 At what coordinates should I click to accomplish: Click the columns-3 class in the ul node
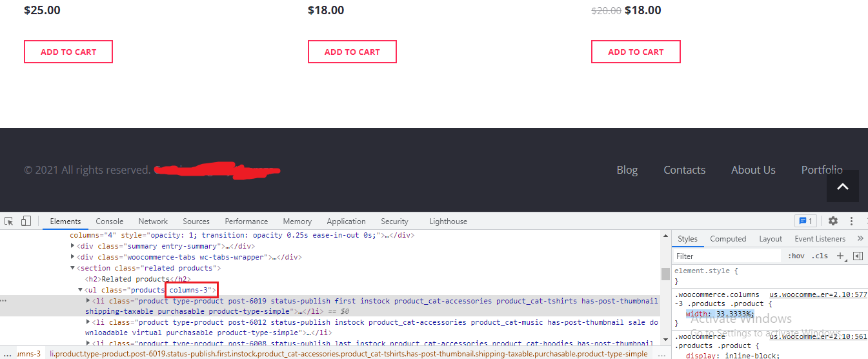point(189,290)
